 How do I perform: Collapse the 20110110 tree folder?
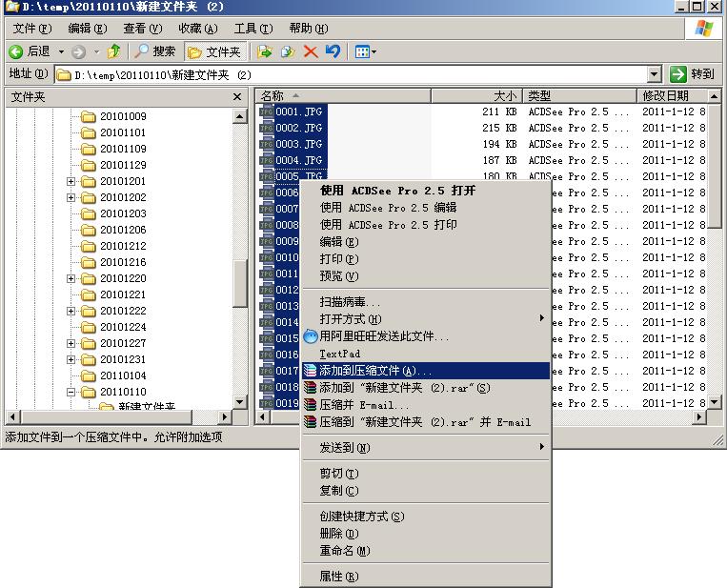[x=71, y=393]
